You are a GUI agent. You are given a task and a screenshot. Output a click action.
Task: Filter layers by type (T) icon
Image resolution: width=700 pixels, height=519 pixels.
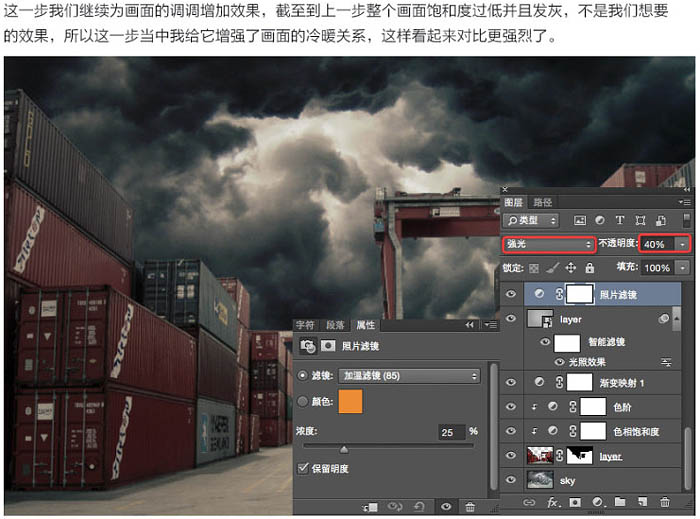620,220
